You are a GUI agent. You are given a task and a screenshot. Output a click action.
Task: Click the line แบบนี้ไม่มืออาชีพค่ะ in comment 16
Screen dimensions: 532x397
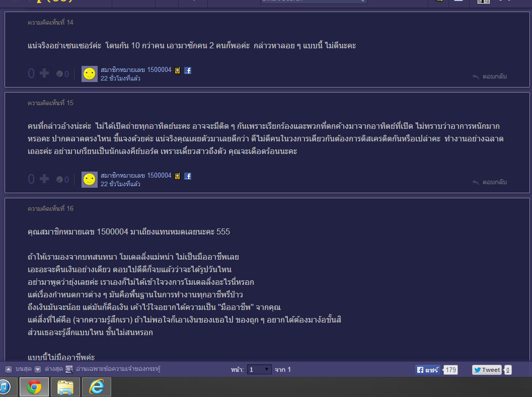(x=61, y=357)
